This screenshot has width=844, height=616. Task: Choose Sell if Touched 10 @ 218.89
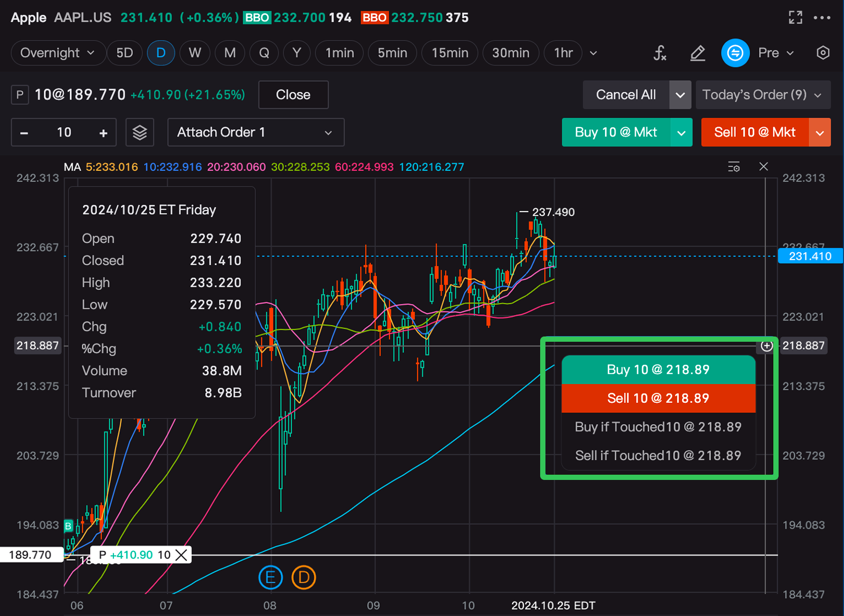click(658, 455)
